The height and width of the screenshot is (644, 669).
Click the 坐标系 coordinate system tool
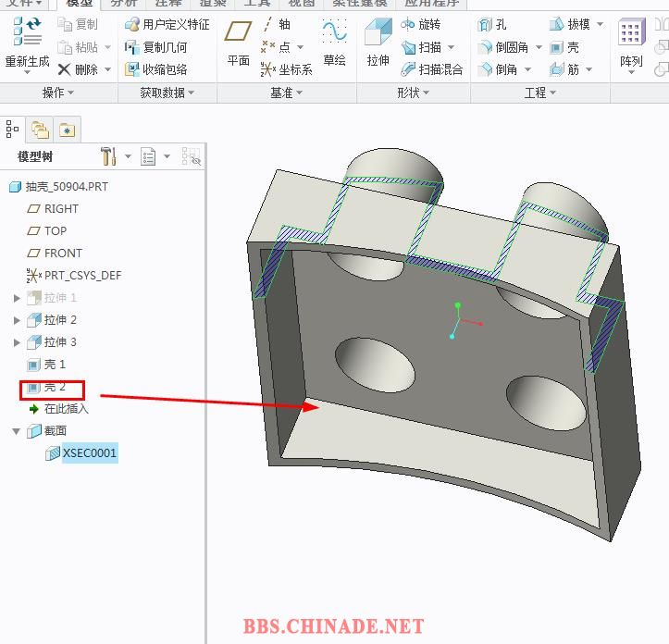coord(287,69)
